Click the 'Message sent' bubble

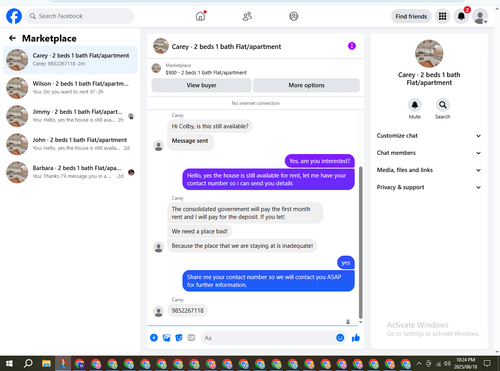click(190, 142)
